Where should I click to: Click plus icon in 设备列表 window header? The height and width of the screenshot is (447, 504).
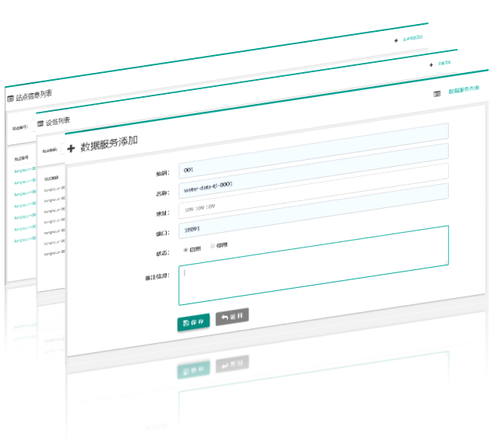pyautogui.click(x=431, y=65)
